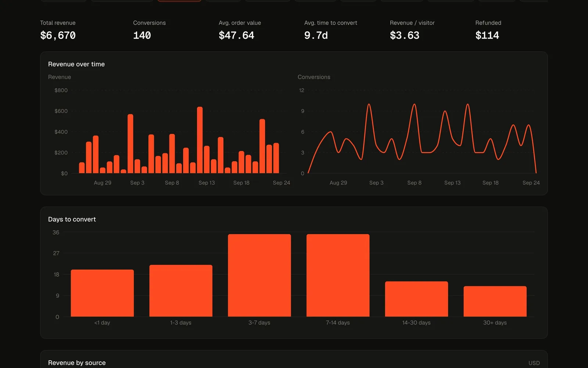The image size is (588, 368).
Task: Click the 'Revenue' sub-label above the bar chart
Action: (x=60, y=77)
